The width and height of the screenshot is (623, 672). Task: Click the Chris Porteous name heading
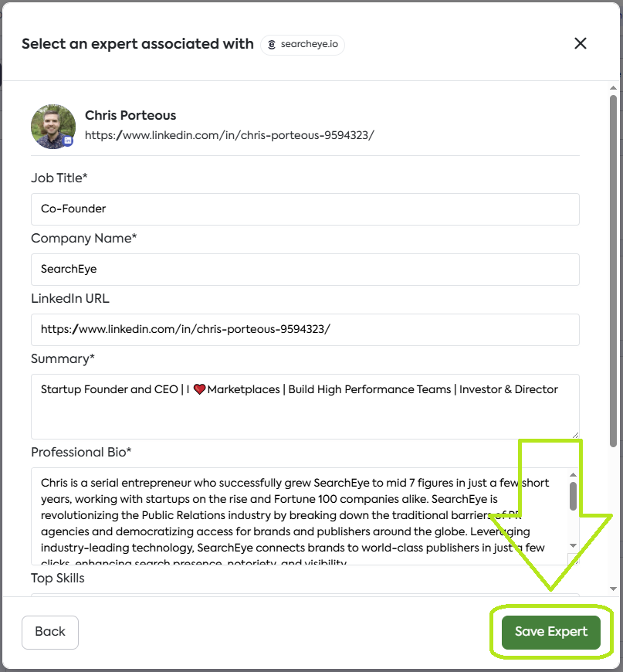click(130, 115)
